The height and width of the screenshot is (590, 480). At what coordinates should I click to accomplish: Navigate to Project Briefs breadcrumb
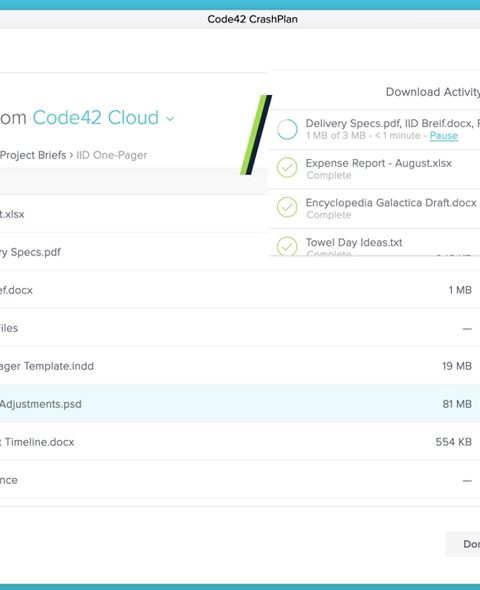tap(33, 155)
